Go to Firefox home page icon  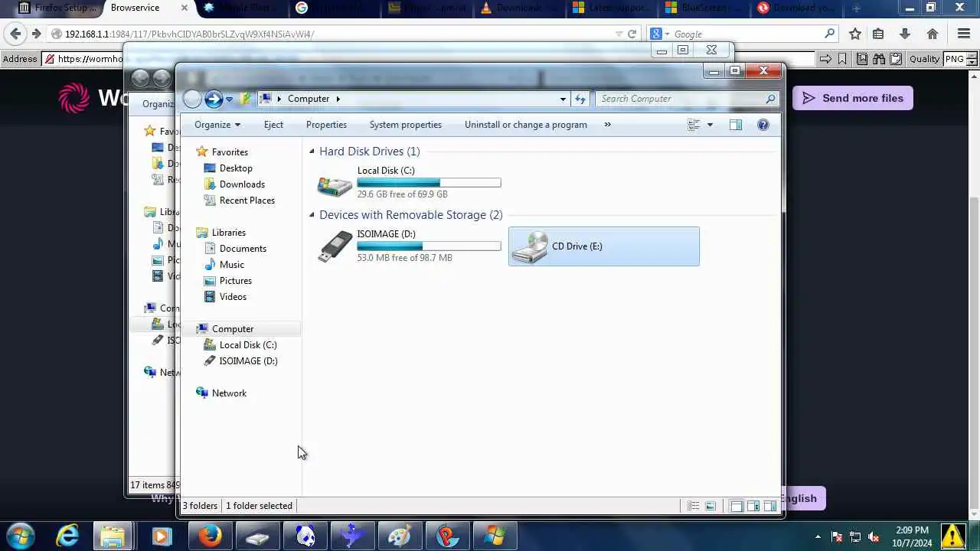933,34
